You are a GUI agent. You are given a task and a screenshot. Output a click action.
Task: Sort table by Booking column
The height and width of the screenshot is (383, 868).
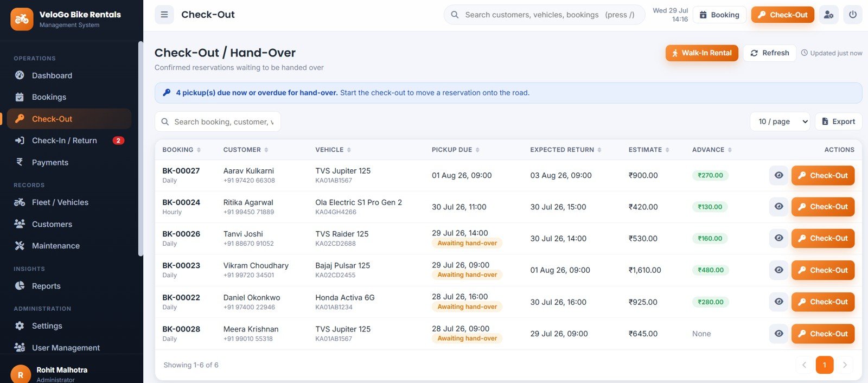point(182,150)
